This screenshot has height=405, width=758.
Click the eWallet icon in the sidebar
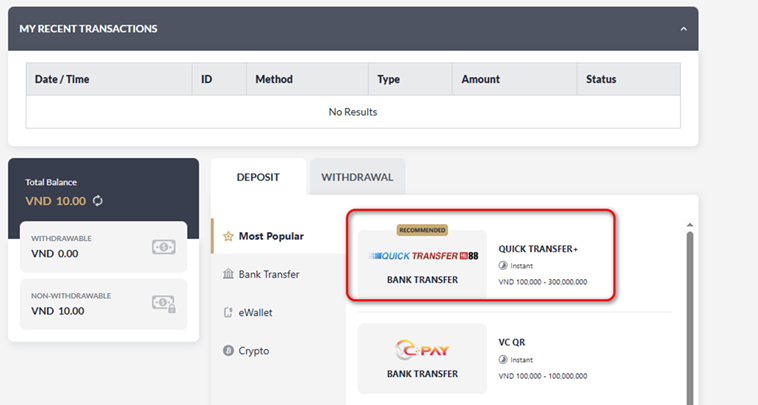pos(228,313)
